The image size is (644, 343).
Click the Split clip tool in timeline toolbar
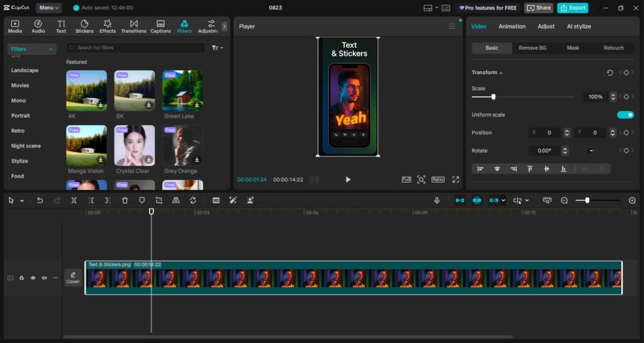pos(74,200)
